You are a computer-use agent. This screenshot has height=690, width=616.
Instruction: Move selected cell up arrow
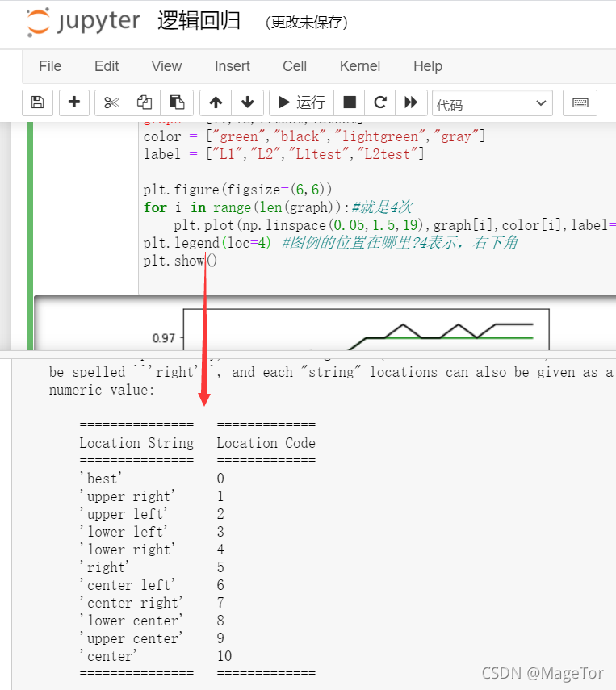click(216, 102)
